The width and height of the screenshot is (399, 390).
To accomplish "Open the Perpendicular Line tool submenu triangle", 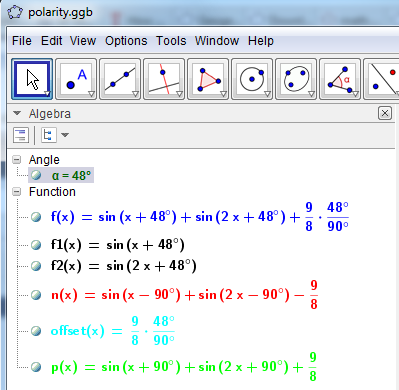I will coord(179,94).
